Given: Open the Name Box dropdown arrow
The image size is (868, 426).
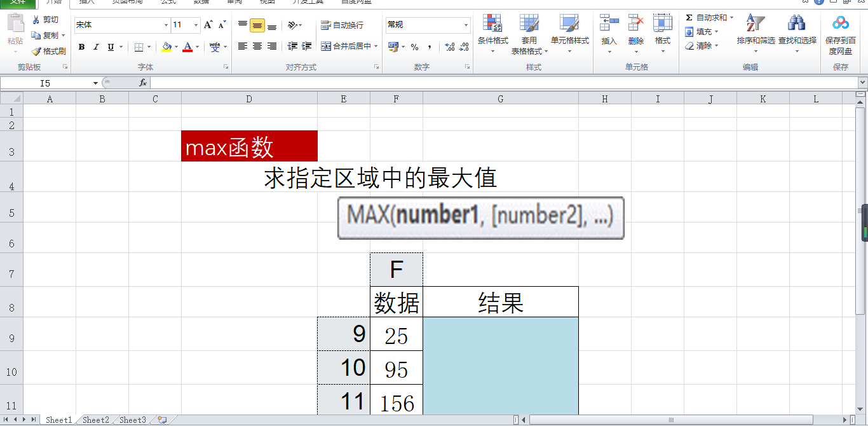Looking at the screenshot, I should click(x=95, y=83).
